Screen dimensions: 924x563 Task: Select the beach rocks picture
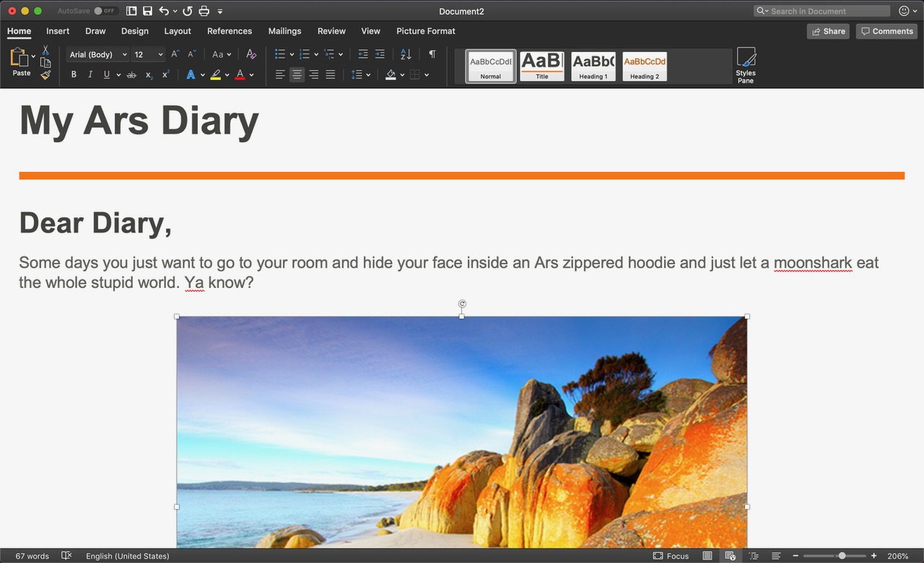462,432
